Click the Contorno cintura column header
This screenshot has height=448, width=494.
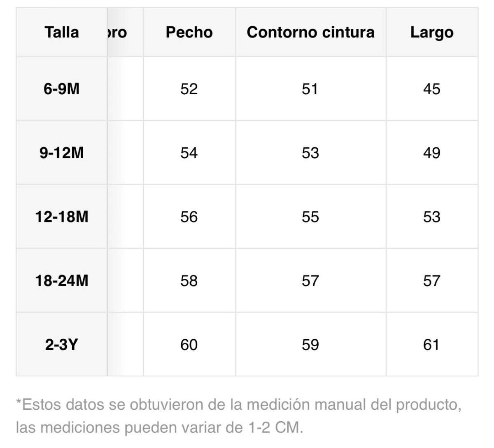311,32
